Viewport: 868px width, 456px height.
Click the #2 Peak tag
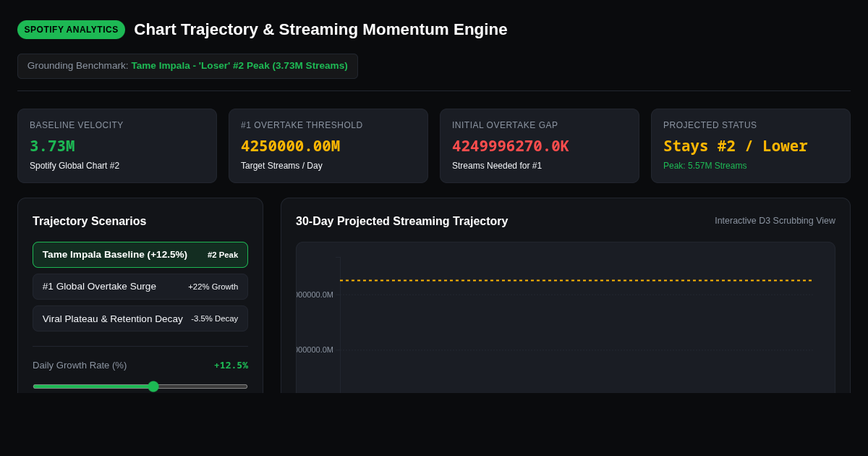pyautogui.click(x=223, y=255)
